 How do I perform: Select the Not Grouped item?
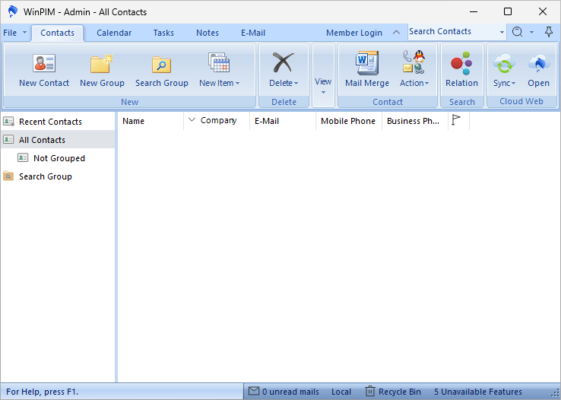(x=58, y=158)
